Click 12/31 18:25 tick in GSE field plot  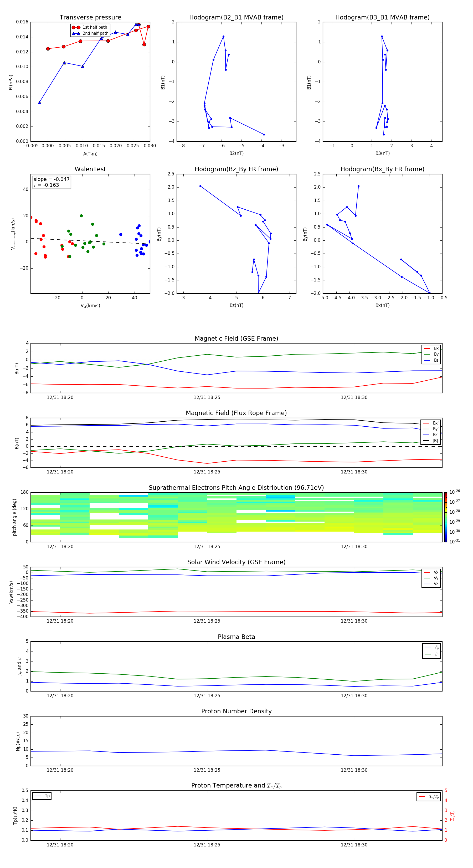point(207,398)
